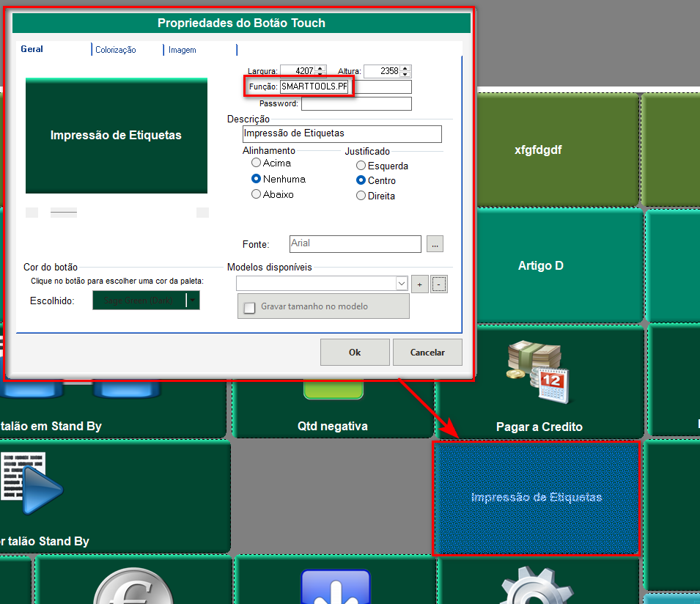Select the Esquerda justification option
This screenshot has width=700, height=604.
pos(361,166)
